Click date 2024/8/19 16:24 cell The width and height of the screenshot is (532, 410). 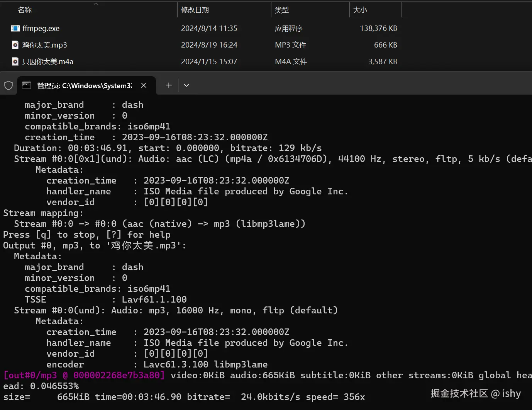tap(209, 45)
